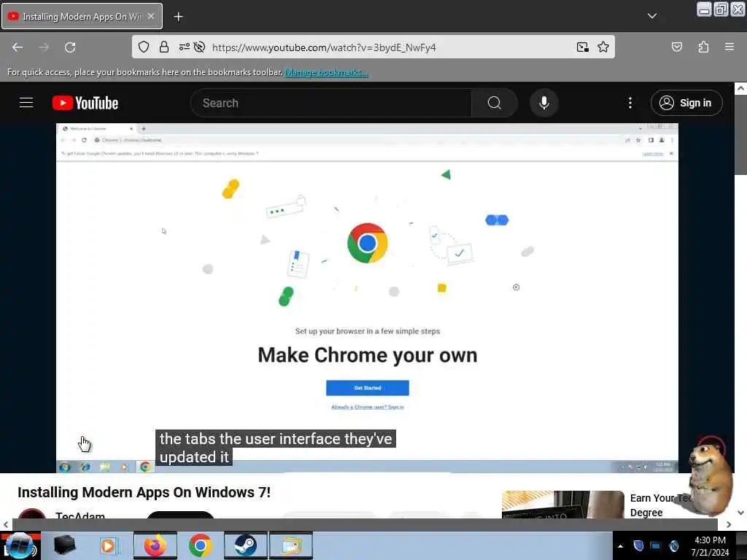Click the scroll up arrow of page scrollbar

(x=740, y=88)
